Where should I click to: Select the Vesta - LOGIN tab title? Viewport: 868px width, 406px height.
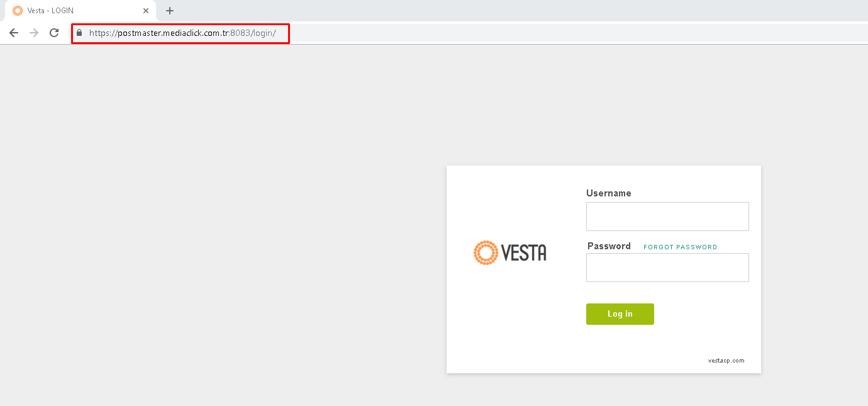click(x=50, y=11)
